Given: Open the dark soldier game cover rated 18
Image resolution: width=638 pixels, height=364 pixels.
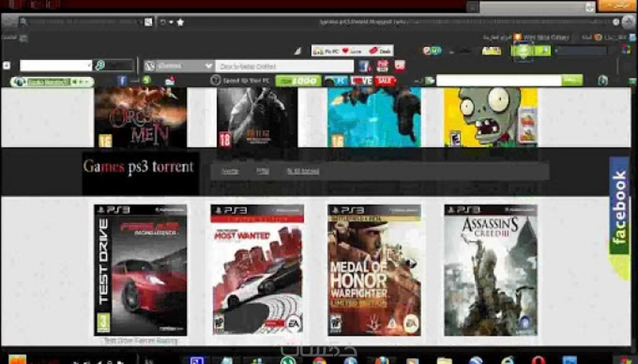Looking at the screenshot, I should tap(257, 117).
